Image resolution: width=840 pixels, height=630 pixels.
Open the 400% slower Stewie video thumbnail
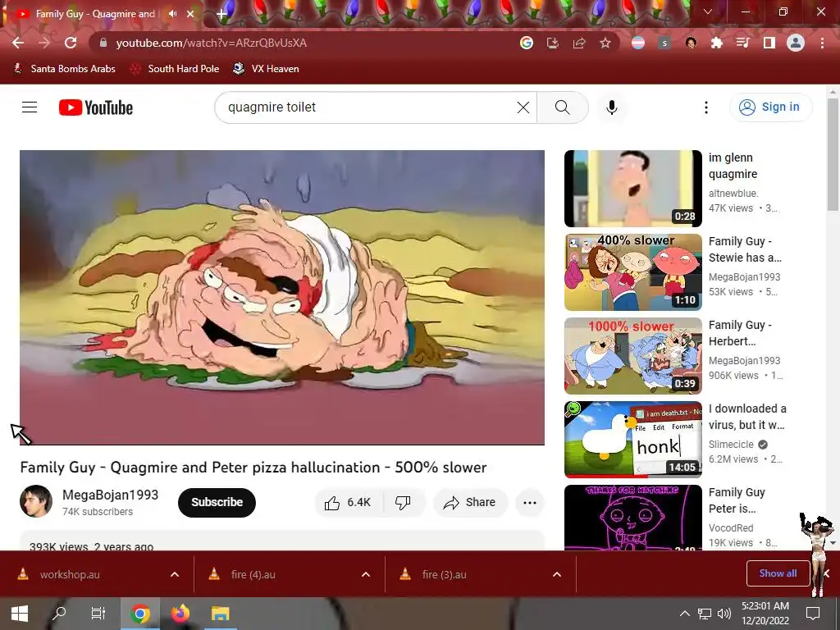(633, 272)
